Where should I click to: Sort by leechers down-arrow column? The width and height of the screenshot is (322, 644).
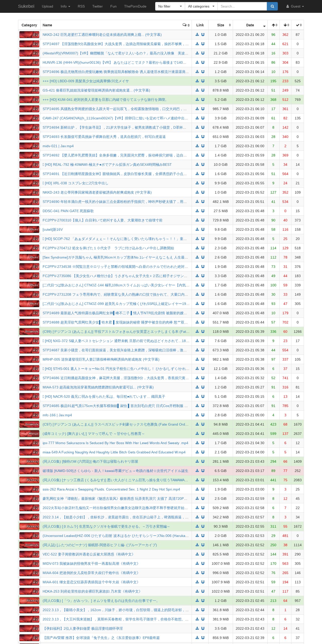285,25
